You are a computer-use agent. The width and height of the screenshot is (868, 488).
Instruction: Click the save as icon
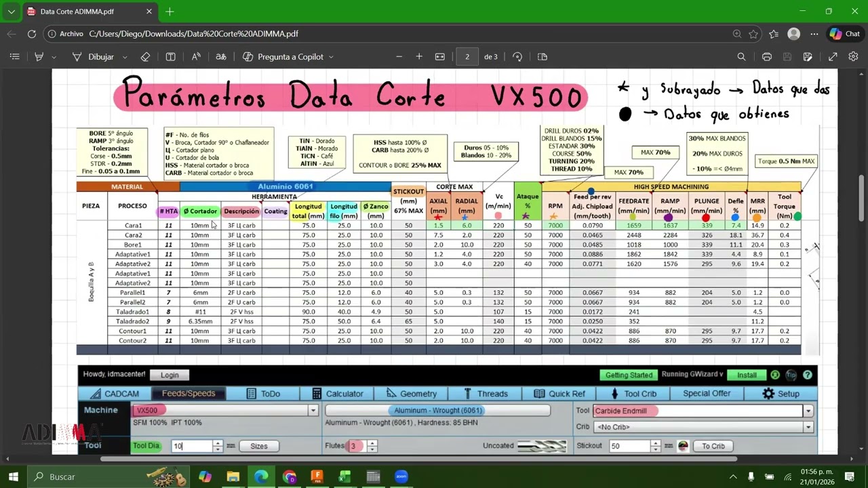(x=808, y=57)
